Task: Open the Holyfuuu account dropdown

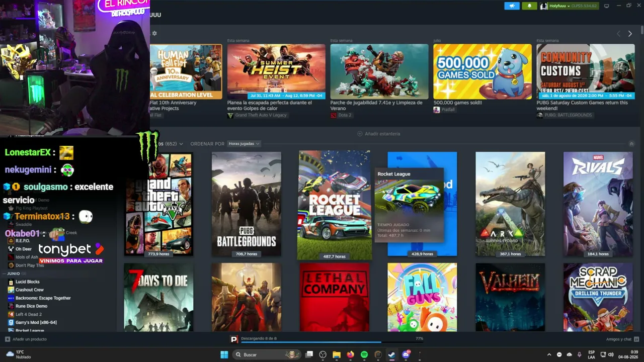Action: (569, 6)
